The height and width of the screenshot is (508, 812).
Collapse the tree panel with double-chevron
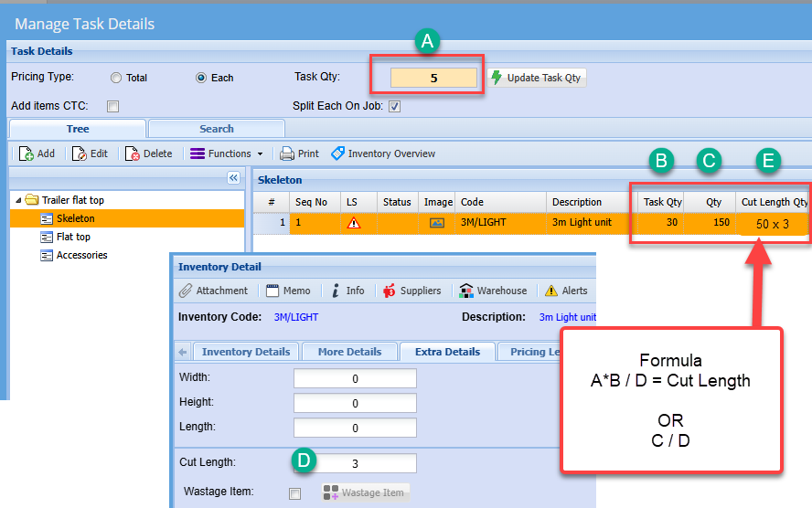pyautogui.click(x=233, y=178)
